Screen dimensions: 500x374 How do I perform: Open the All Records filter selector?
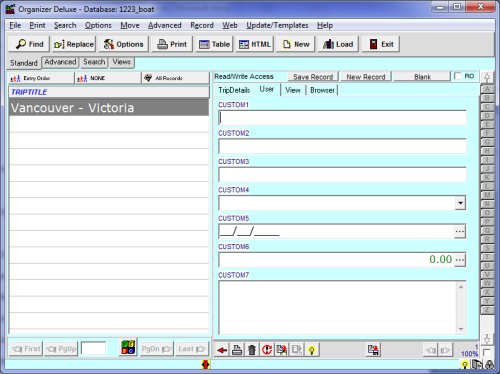pos(175,78)
